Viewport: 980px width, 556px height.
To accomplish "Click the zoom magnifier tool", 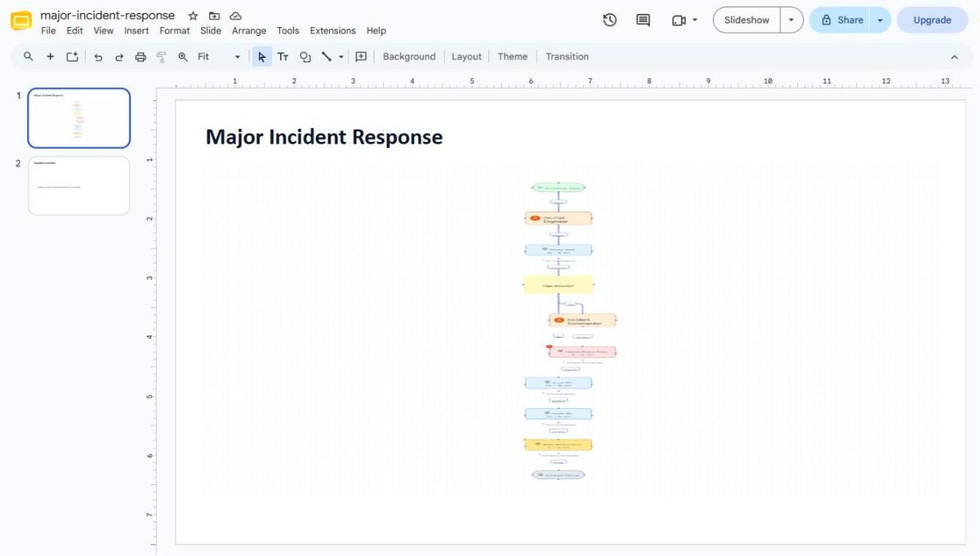I will point(182,56).
